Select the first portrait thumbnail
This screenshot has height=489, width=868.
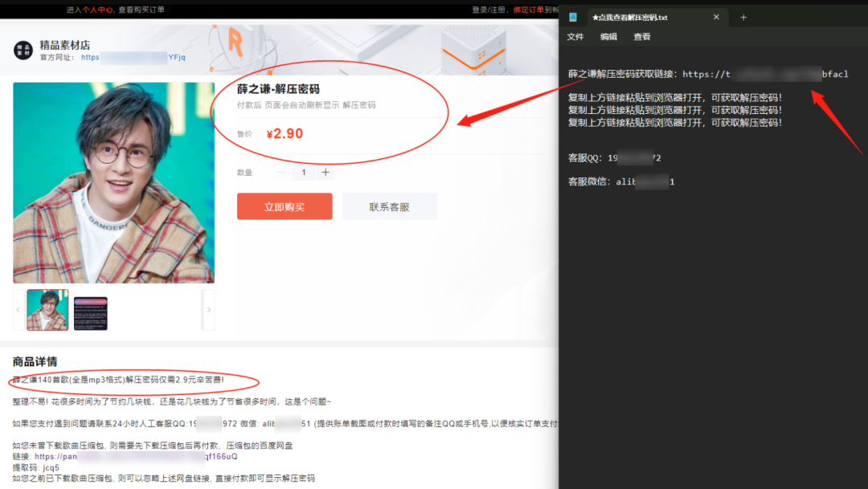pyautogui.click(x=47, y=310)
